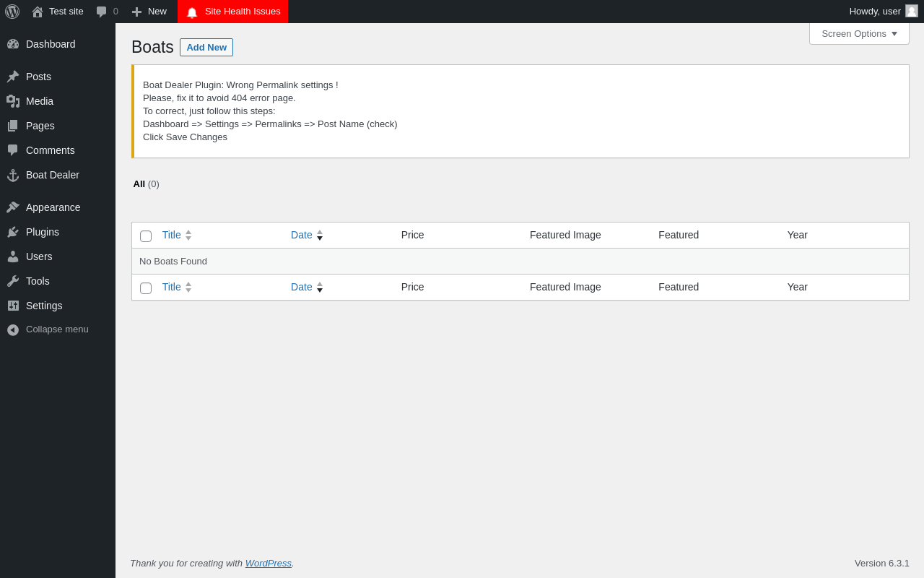Click the Pages icon in the sidebar
Screen dimensions: 924x578
[13, 126]
